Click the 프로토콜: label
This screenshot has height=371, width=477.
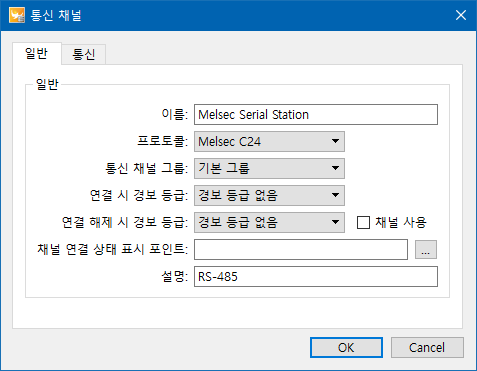(163, 141)
